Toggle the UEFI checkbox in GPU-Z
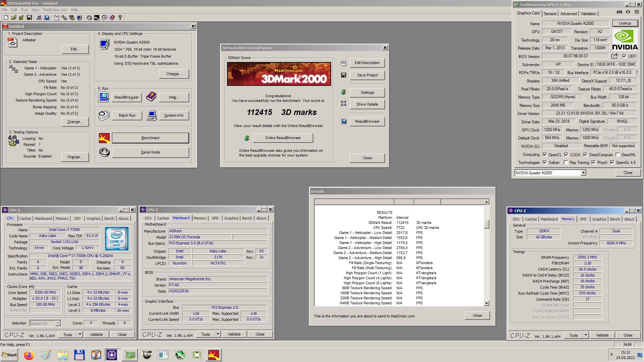The width and height of the screenshot is (644, 362). coord(624,56)
